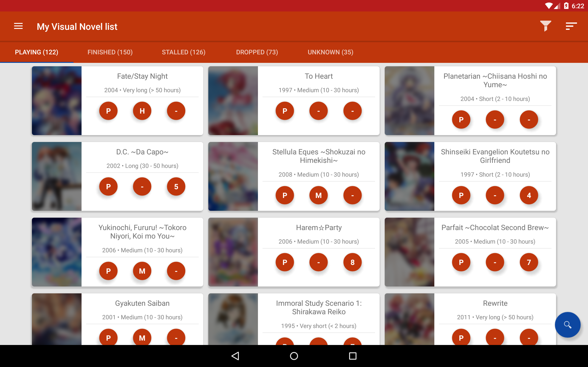
Task: Tap the recent apps square button
Action: click(x=353, y=356)
